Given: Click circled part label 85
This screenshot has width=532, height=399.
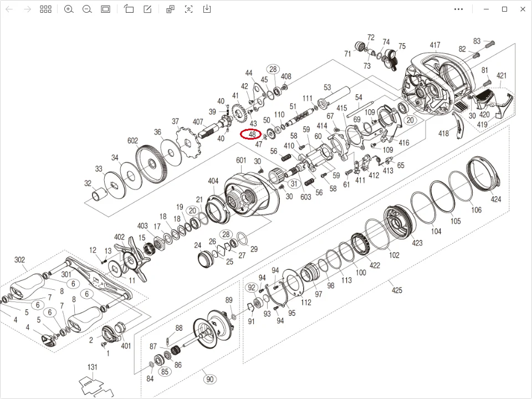Looking at the screenshot, I should 165,371.
